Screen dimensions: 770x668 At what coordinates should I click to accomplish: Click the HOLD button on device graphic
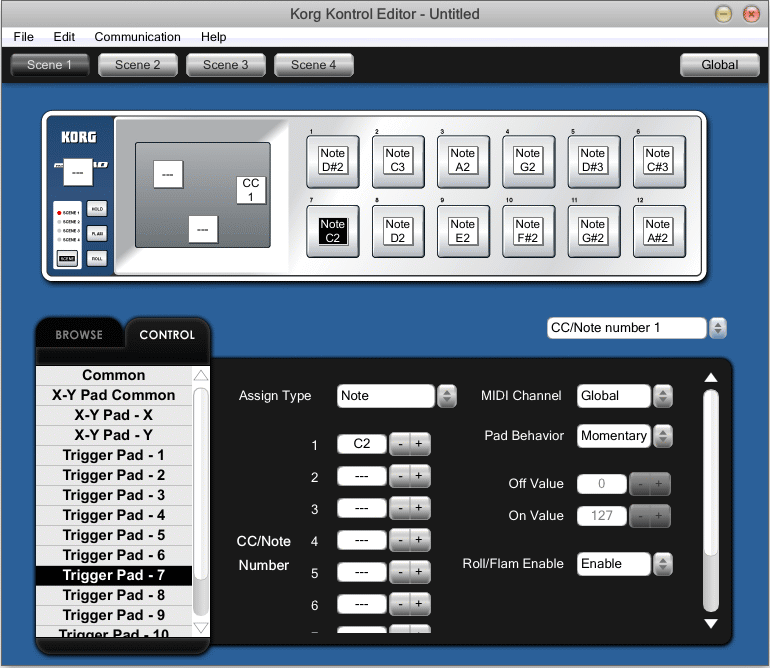pos(97,209)
